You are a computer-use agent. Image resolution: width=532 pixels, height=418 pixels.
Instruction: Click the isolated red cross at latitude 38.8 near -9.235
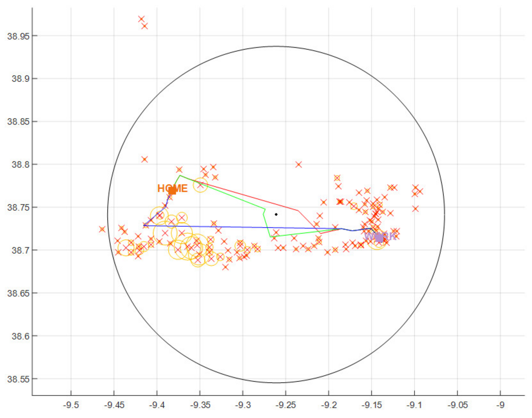click(298, 164)
